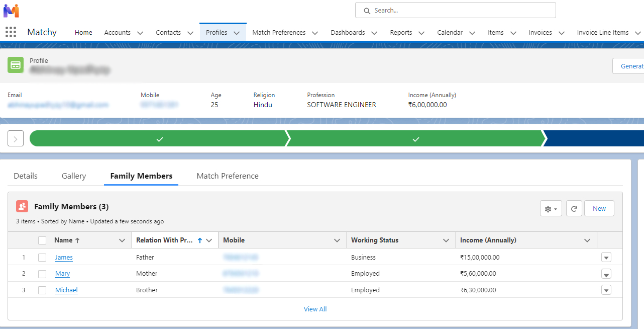
Task: Select the checkbox for Michael row
Action: [42, 290]
